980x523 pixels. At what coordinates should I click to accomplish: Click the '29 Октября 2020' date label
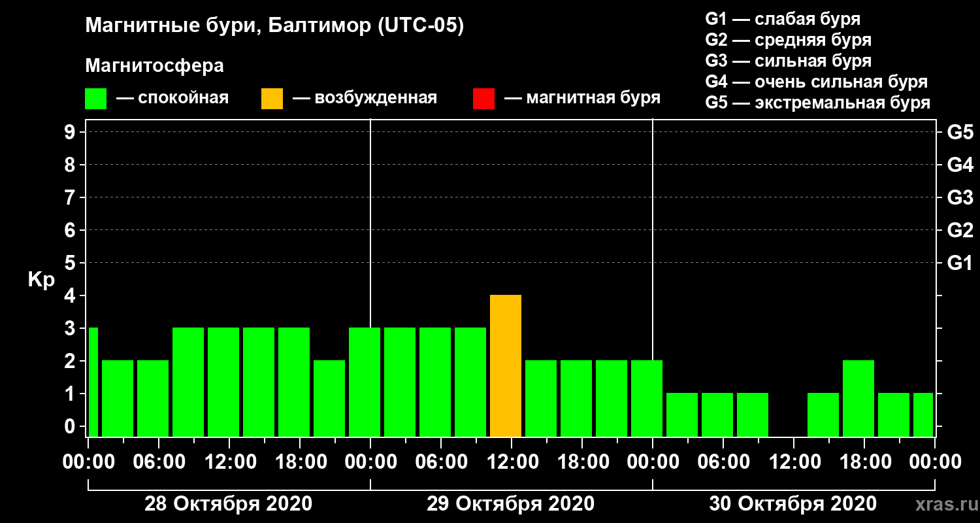510,504
